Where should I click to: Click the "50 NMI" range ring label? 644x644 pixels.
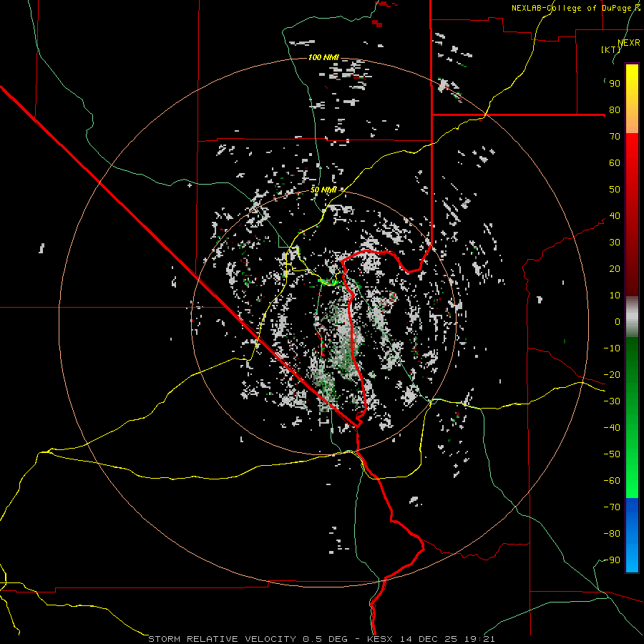click(x=323, y=190)
